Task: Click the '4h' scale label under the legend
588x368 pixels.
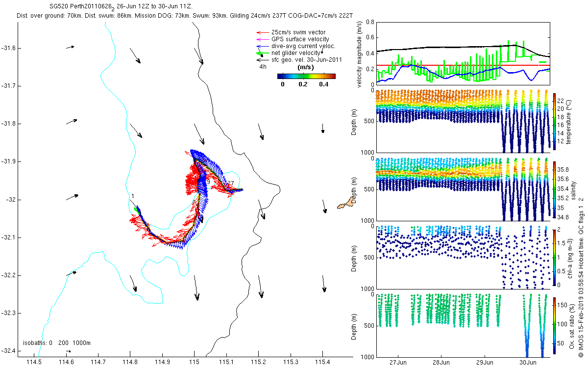Action: [263, 67]
